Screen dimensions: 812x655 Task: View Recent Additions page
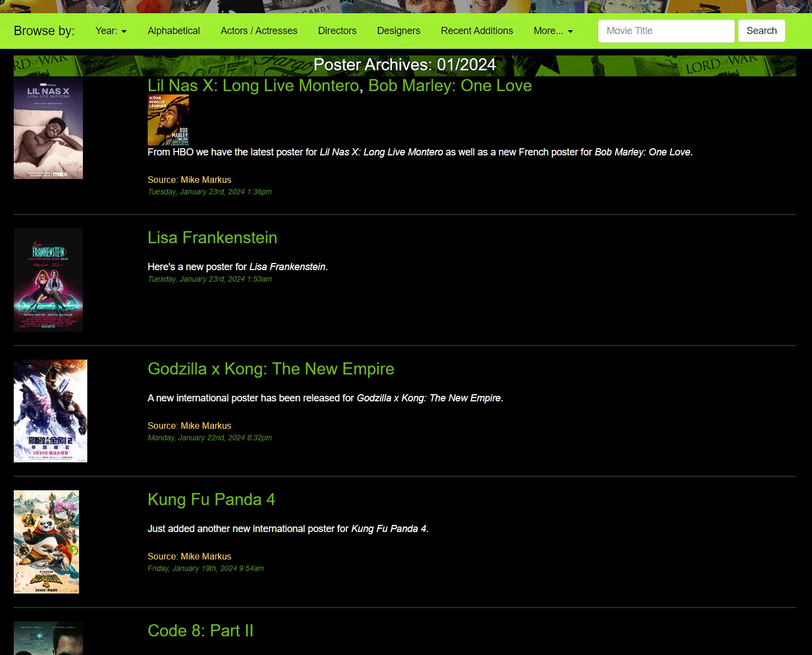pyautogui.click(x=477, y=31)
